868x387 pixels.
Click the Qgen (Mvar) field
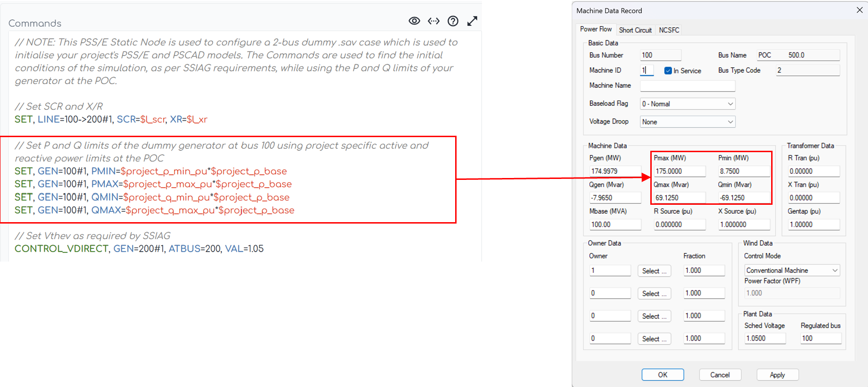615,198
